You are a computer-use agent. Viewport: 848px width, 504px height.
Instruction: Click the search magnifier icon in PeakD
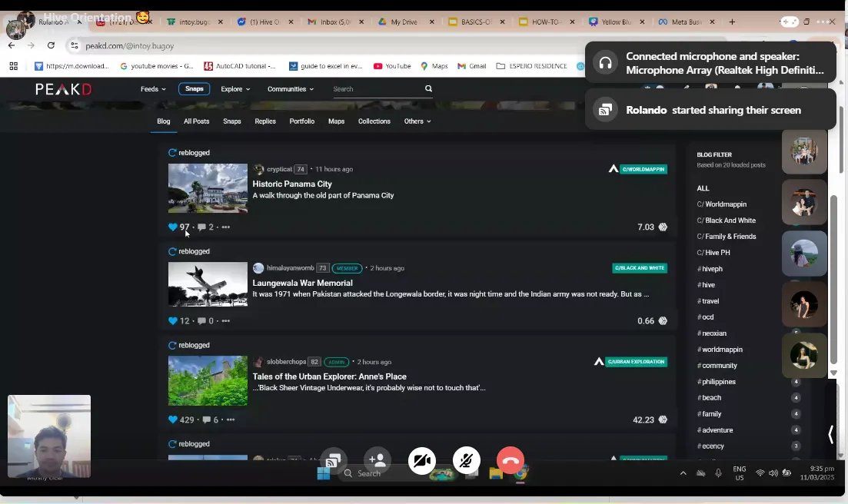pyautogui.click(x=428, y=88)
